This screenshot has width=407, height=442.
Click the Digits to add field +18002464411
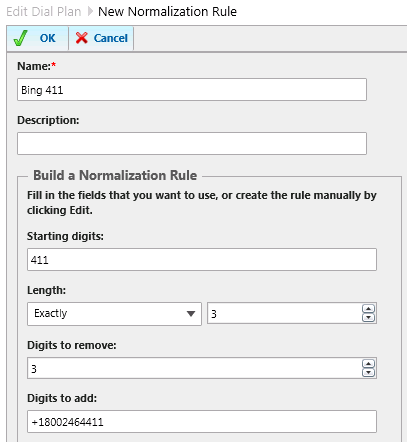[202, 422]
